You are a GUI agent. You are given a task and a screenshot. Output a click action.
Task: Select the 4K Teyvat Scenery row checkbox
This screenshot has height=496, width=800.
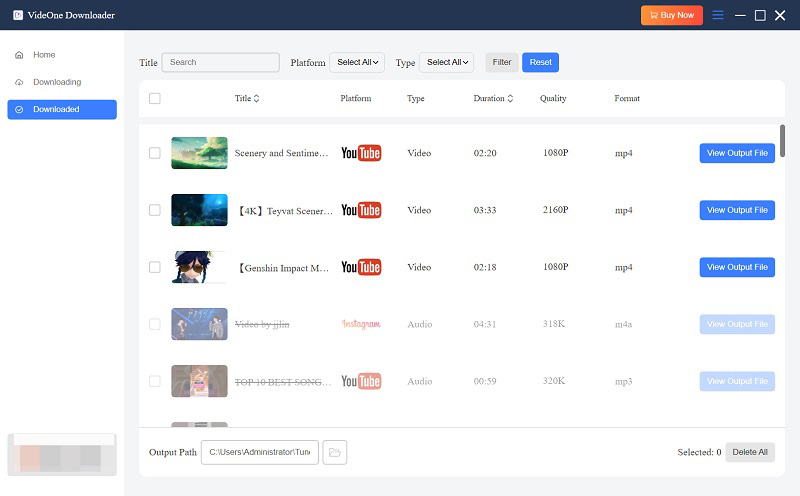coord(154,210)
